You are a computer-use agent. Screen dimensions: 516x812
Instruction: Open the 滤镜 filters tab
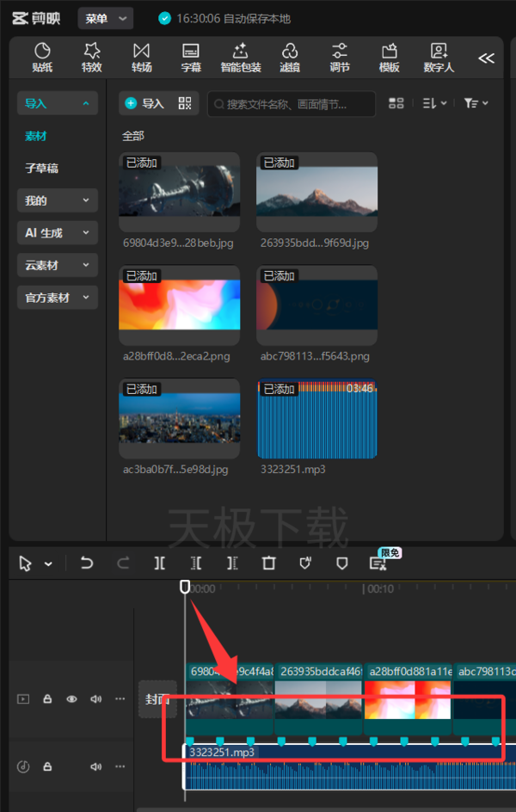[290, 58]
